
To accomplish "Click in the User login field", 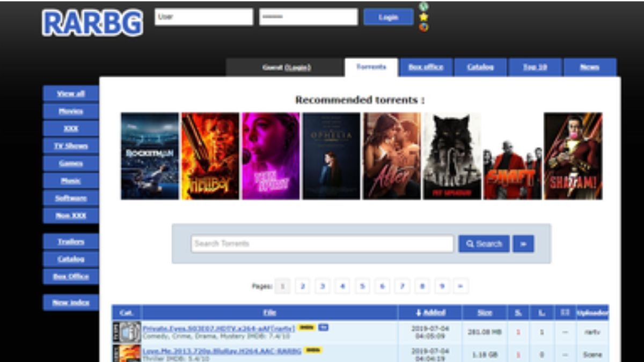I will pos(204,17).
